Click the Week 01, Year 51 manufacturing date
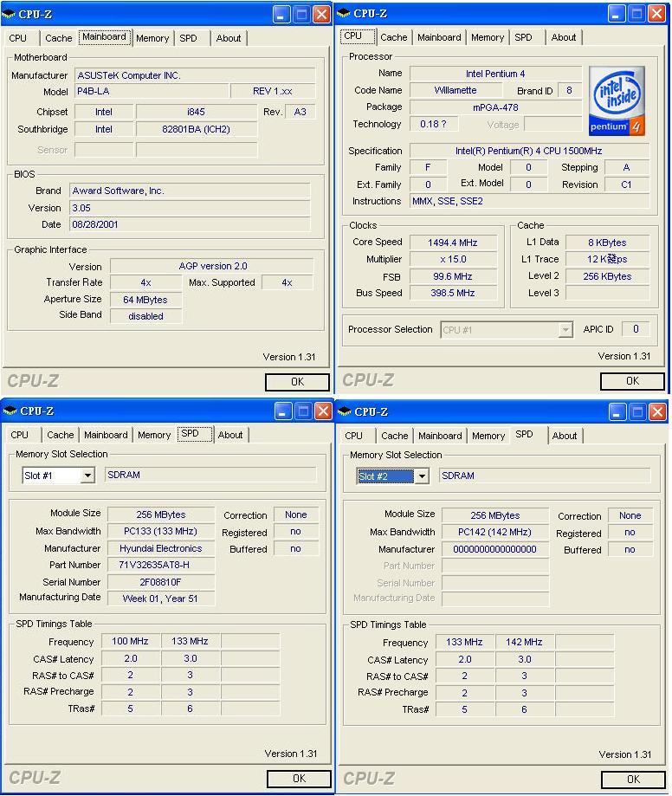This screenshot has width=672, height=796. click(x=161, y=599)
